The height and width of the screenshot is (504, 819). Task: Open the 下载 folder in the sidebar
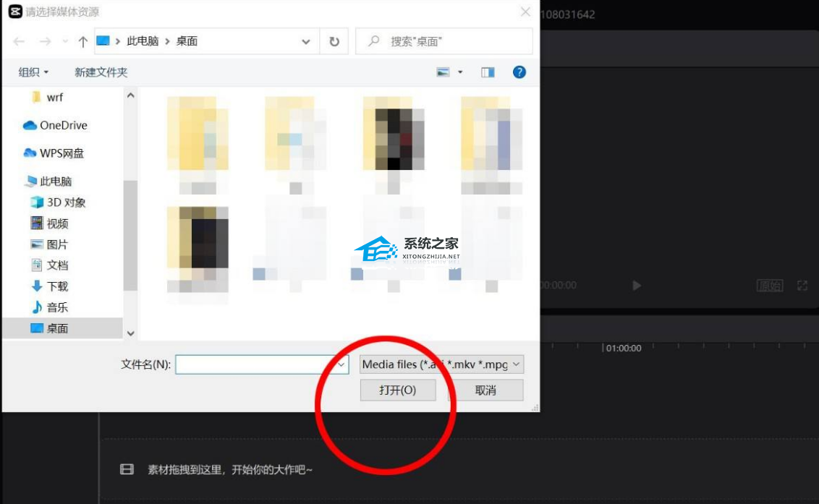coord(50,286)
